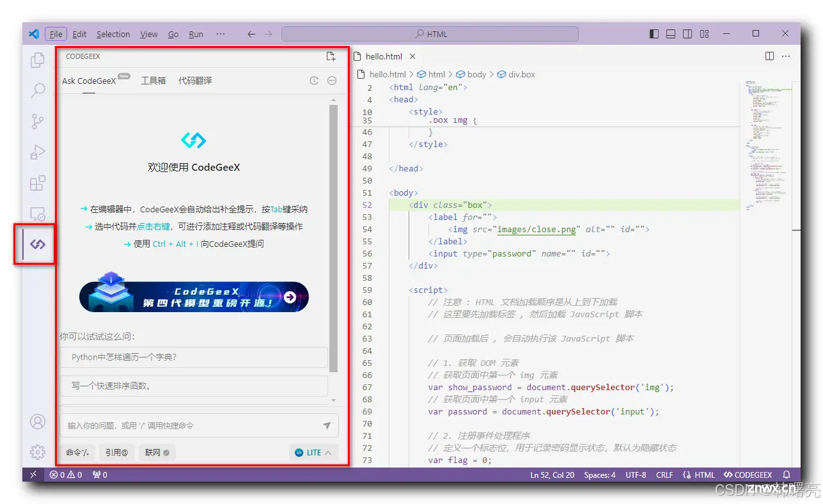823x504 pixels.
Task: Open the Explorer view in activity bar
Action: point(38,60)
